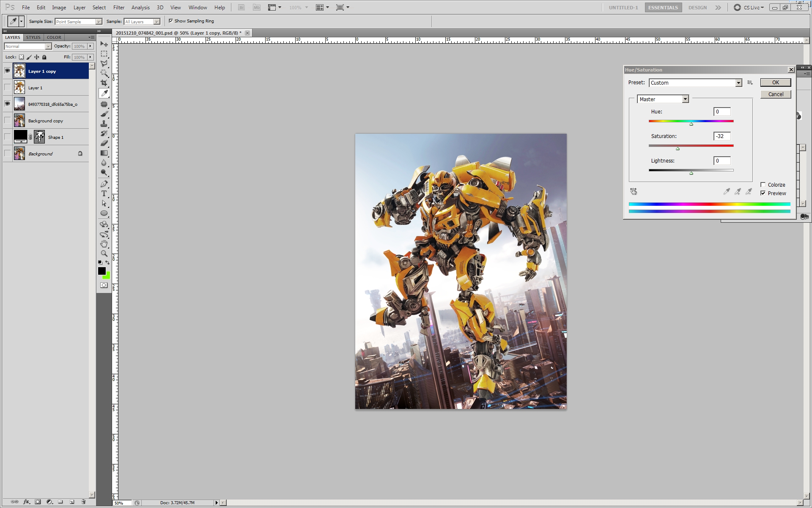Uncheck the Preview checkbox
The width and height of the screenshot is (812, 508).
click(763, 193)
